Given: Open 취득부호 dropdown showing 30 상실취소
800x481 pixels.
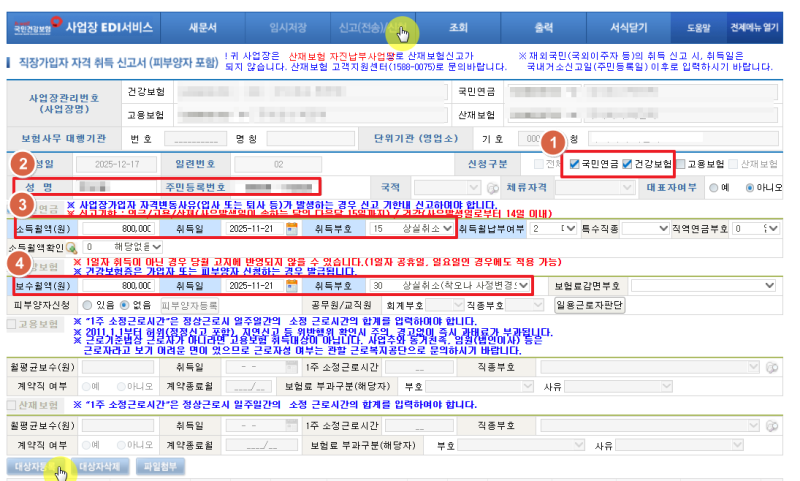Looking at the screenshot, I should coord(450,286).
